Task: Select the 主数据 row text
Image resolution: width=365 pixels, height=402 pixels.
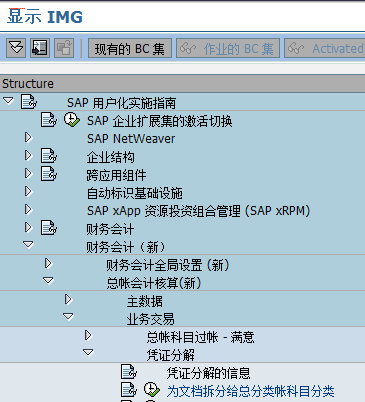Action: coord(145,301)
